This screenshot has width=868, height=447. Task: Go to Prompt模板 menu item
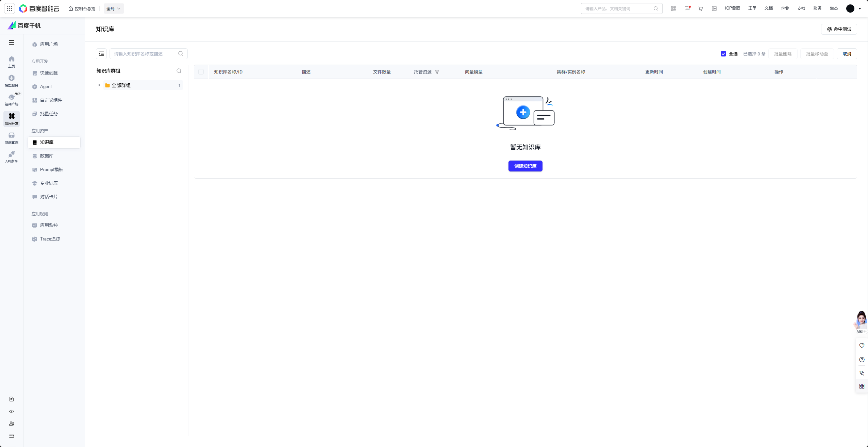coord(51,169)
